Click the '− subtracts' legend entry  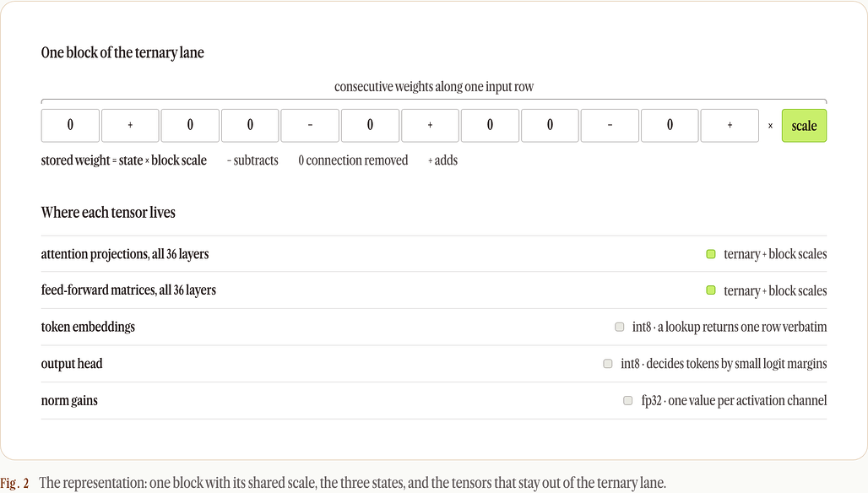tap(252, 160)
